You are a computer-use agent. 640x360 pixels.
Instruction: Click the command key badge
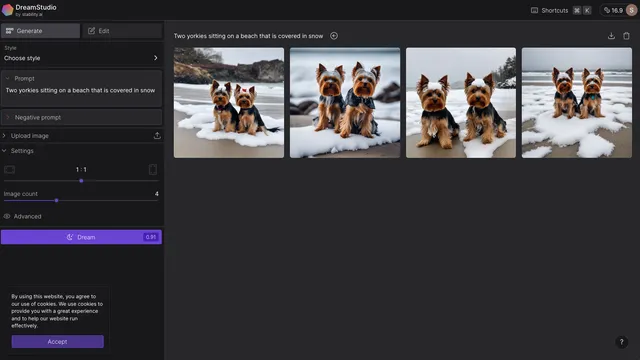tap(577, 10)
